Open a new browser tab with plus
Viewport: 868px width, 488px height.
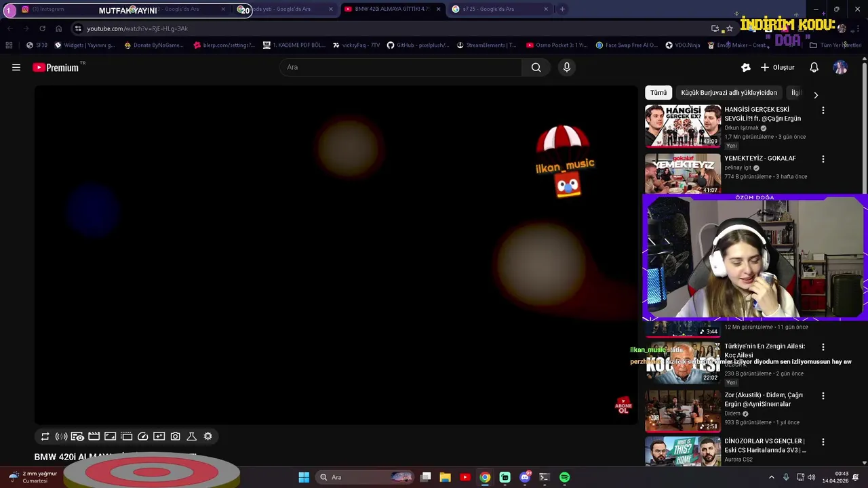coord(562,9)
